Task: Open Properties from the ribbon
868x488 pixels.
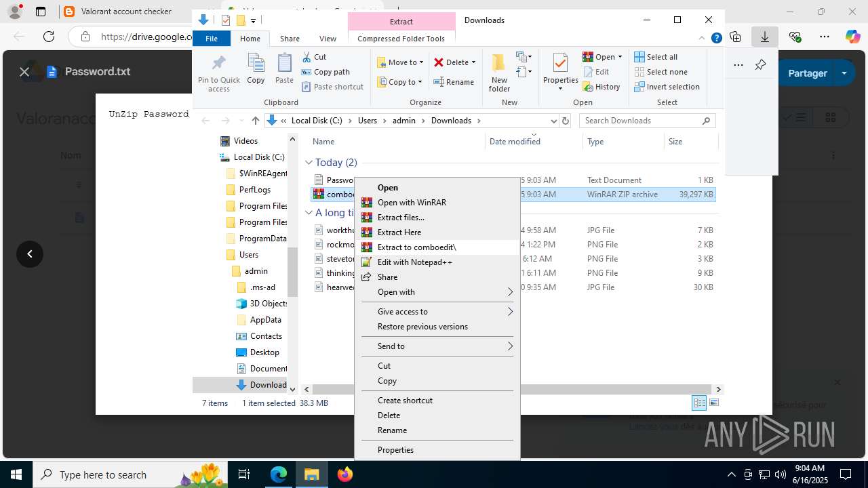Action: (x=560, y=73)
